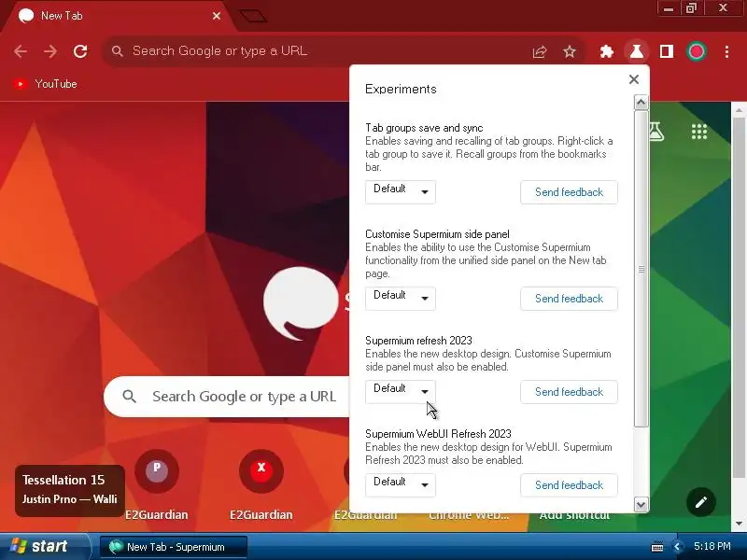Select New Tab - Supermium taskbar button
Viewport: 747px width, 560px height.
coord(174,547)
